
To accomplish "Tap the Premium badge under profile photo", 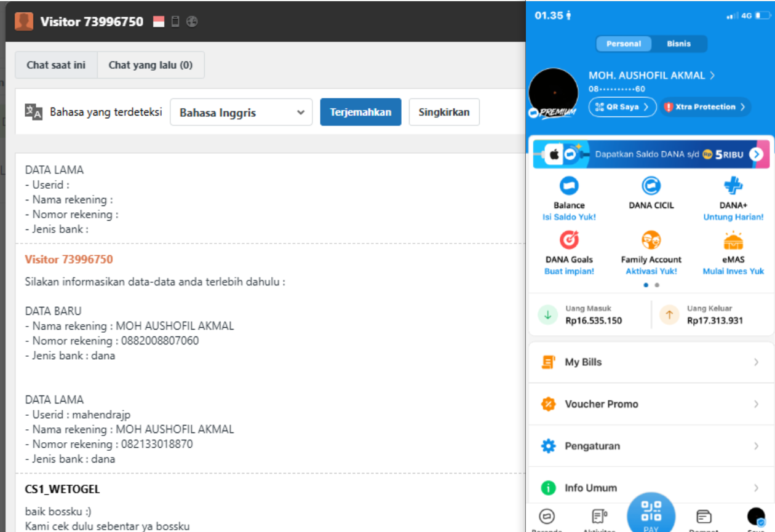I will click(x=553, y=113).
